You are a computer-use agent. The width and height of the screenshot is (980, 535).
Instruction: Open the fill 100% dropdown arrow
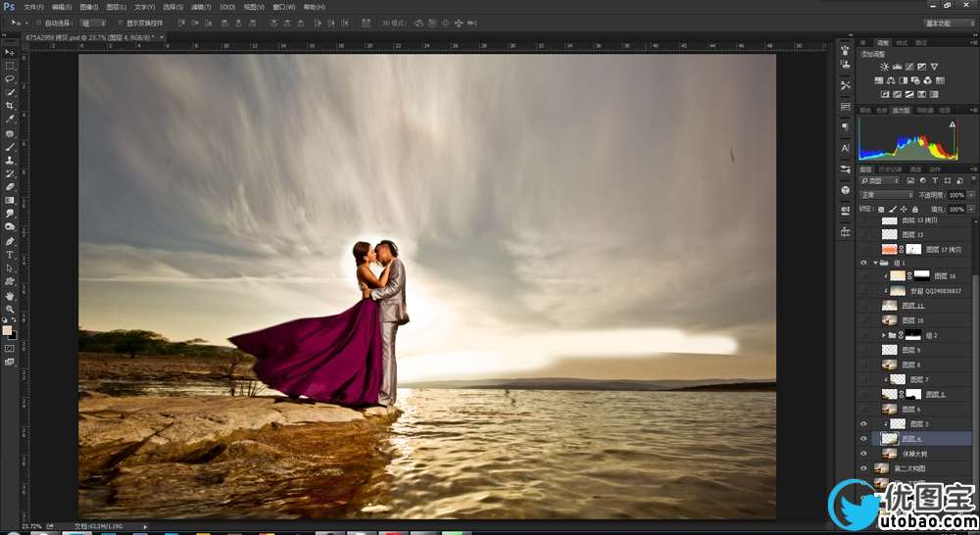coord(970,210)
